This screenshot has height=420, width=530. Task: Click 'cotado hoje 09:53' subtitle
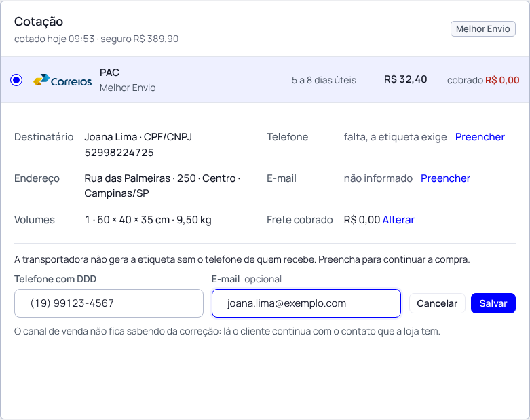pos(54,39)
